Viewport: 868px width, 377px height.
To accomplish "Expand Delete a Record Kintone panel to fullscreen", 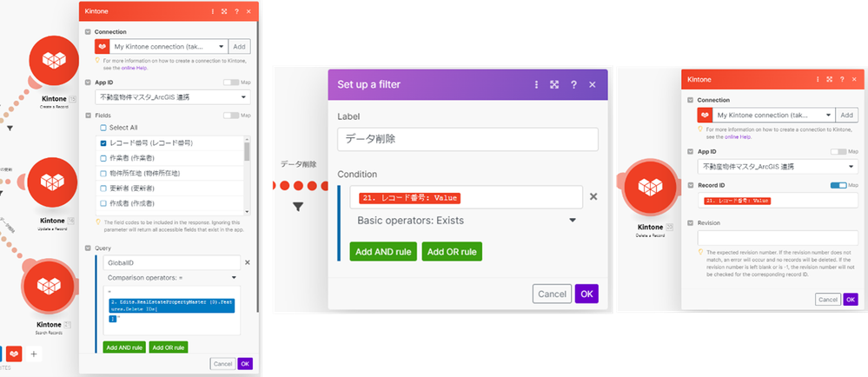I will tap(829, 80).
